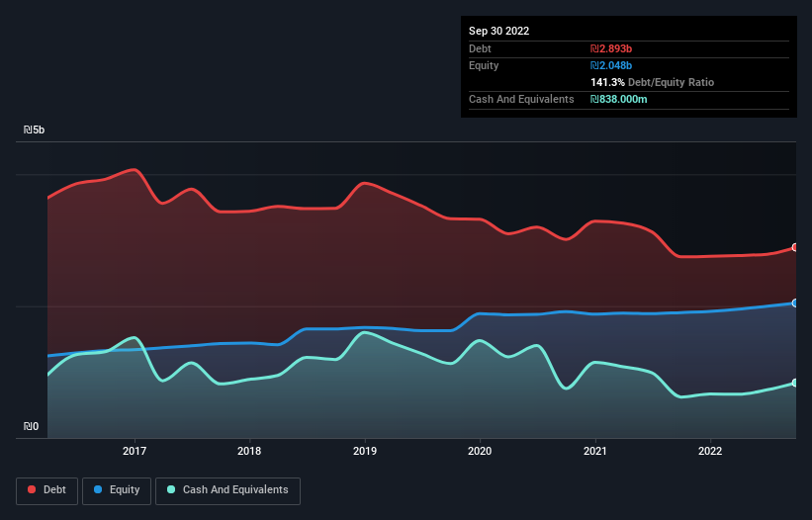This screenshot has height=520, width=812.
Task: Click the 2017 x-axis label
Action: pyautogui.click(x=135, y=451)
